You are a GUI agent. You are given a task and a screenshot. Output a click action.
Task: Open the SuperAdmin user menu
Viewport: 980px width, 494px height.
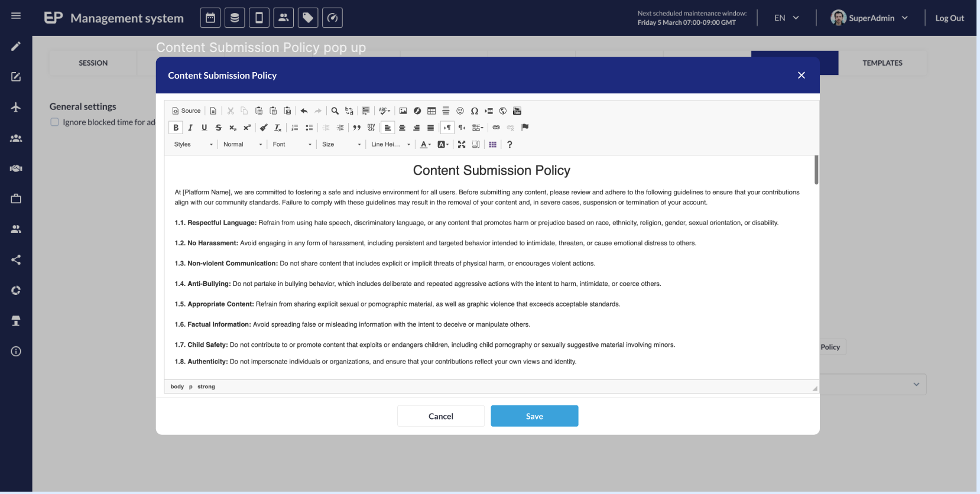tap(869, 18)
